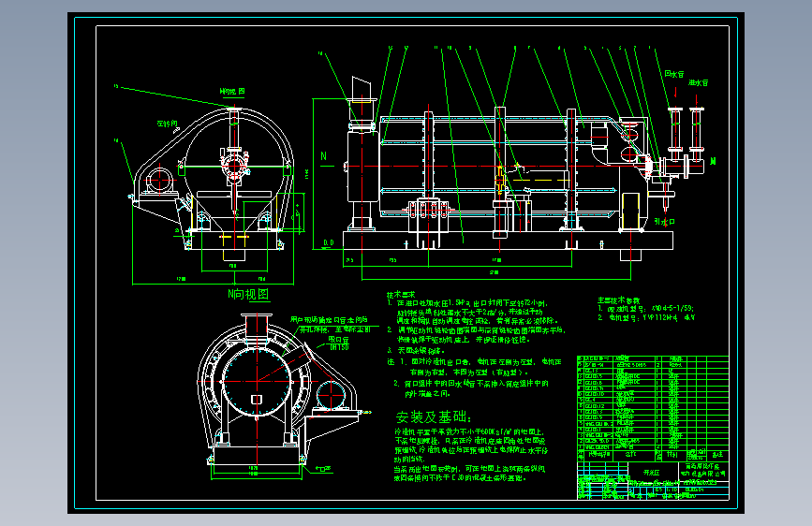The width and height of the screenshot is (812, 526).
Task: Select the 'DN150' pipe size label
Action: [340, 347]
